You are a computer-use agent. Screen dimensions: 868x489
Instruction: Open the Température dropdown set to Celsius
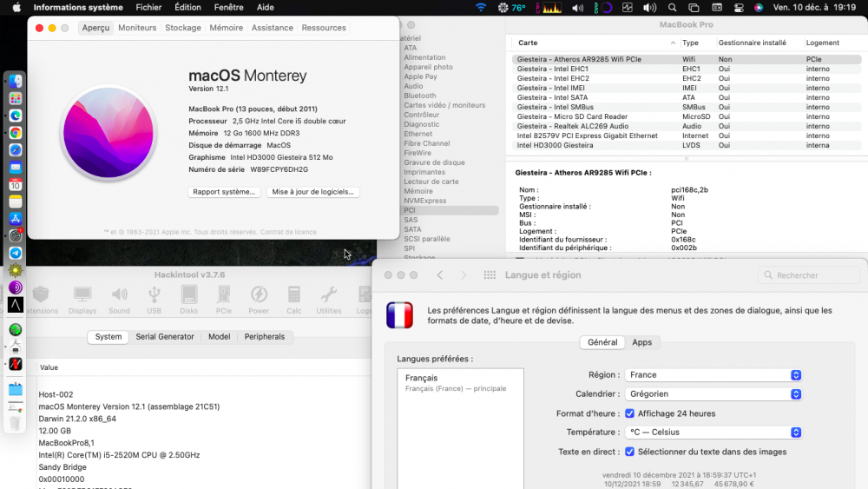[713, 432]
